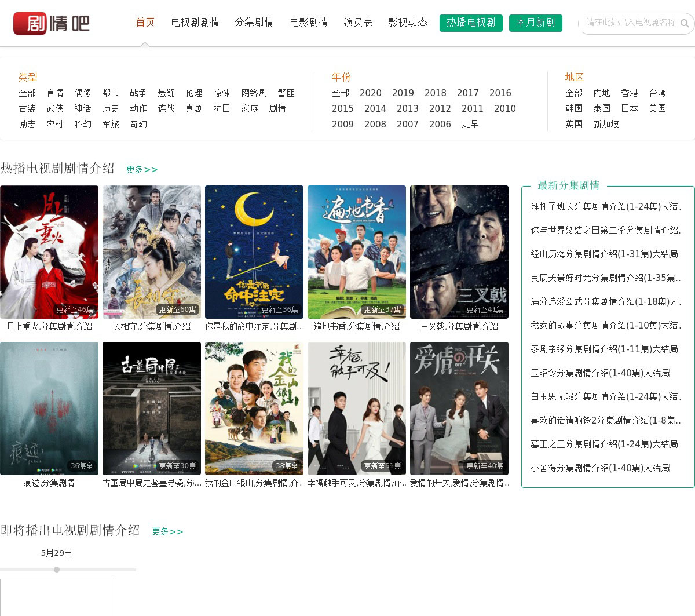The image size is (695, 616).
Task: Open 你与世界终结之日第二季 episode summary link
Action: coord(606,231)
